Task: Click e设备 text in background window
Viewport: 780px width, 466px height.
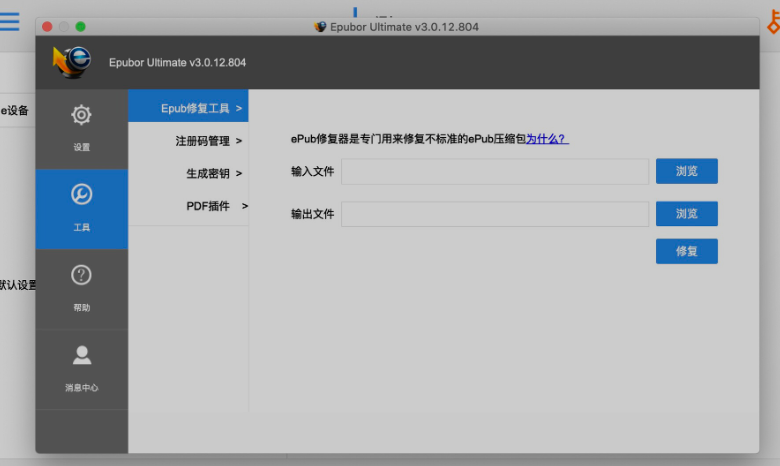Action: click(x=14, y=110)
